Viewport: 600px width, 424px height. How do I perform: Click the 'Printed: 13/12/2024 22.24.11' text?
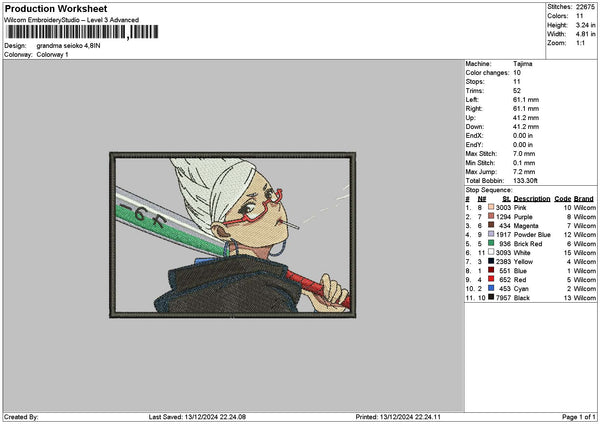[398, 417]
